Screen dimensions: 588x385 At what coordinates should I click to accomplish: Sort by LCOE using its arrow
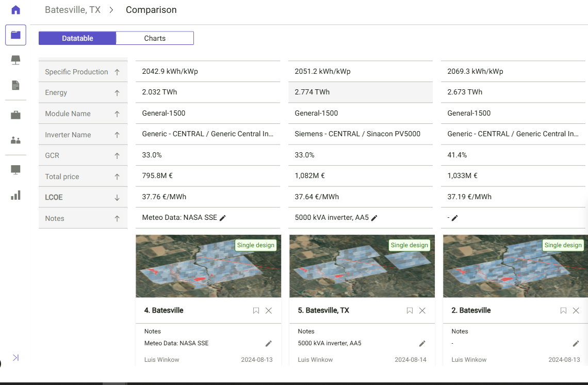pos(117,198)
